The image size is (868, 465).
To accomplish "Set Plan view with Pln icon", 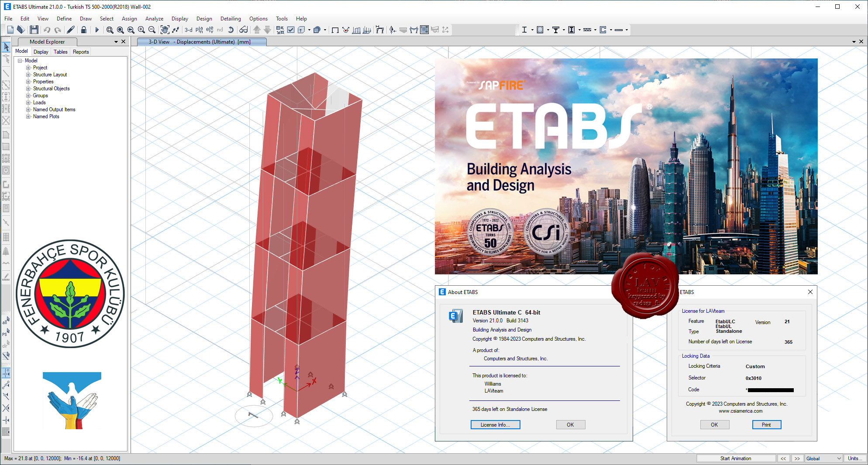I will tap(199, 30).
